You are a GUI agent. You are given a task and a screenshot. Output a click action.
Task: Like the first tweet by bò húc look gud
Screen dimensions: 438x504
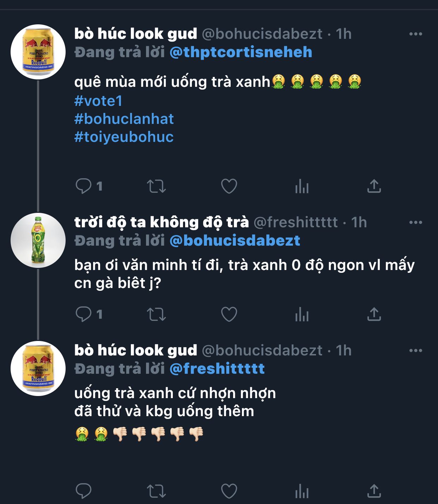pos(229,186)
